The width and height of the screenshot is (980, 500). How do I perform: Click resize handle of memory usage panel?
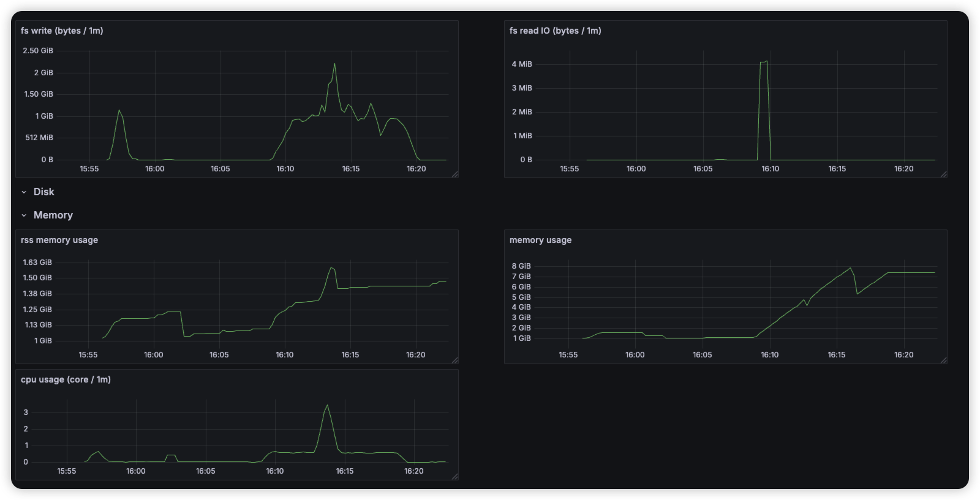(x=944, y=360)
